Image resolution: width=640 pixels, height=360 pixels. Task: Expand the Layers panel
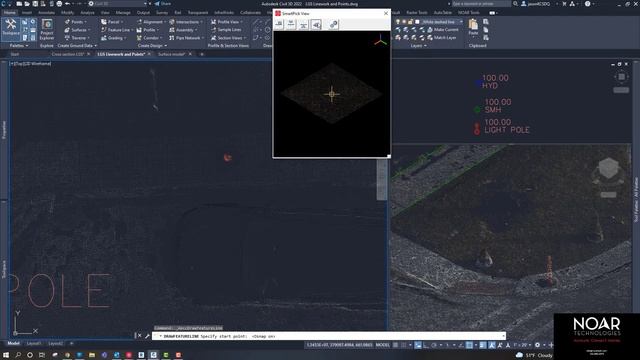click(x=418, y=46)
